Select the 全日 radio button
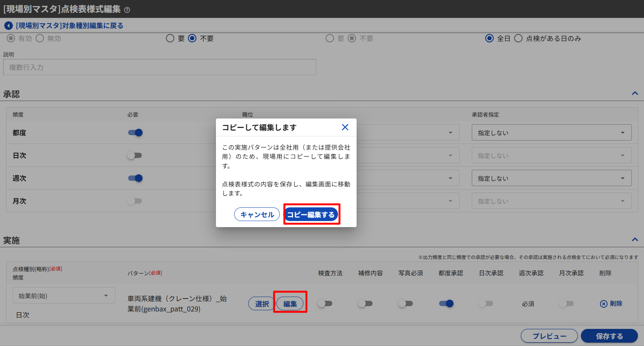 point(490,38)
